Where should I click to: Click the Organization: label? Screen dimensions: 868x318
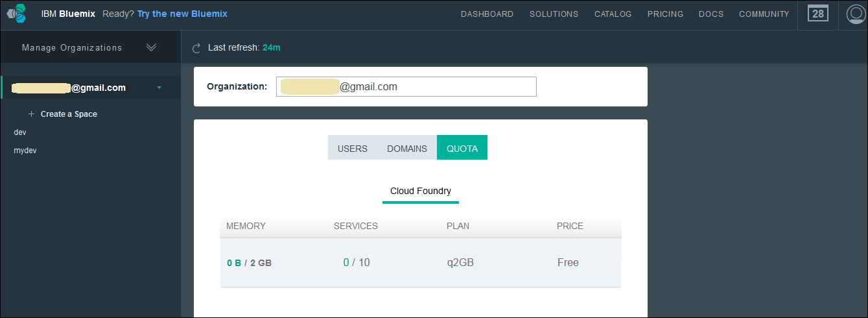[x=237, y=86]
